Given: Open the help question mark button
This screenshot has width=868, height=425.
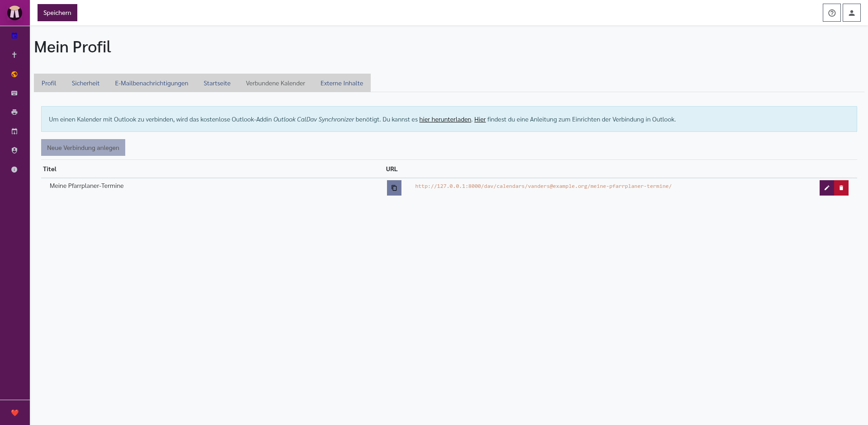Looking at the screenshot, I should coord(831,13).
